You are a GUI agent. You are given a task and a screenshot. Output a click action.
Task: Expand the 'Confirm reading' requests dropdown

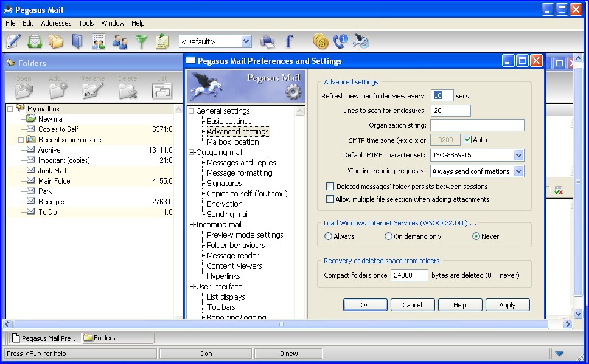tap(518, 171)
